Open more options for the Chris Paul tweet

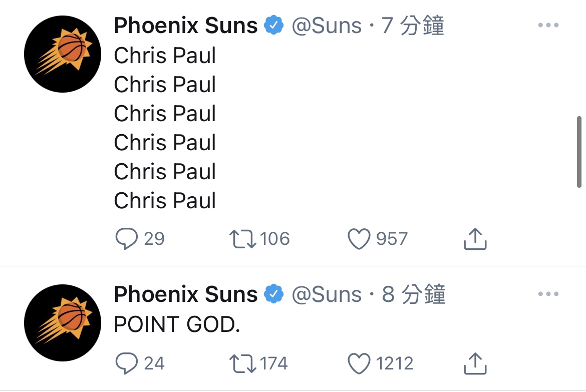[x=548, y=24]
